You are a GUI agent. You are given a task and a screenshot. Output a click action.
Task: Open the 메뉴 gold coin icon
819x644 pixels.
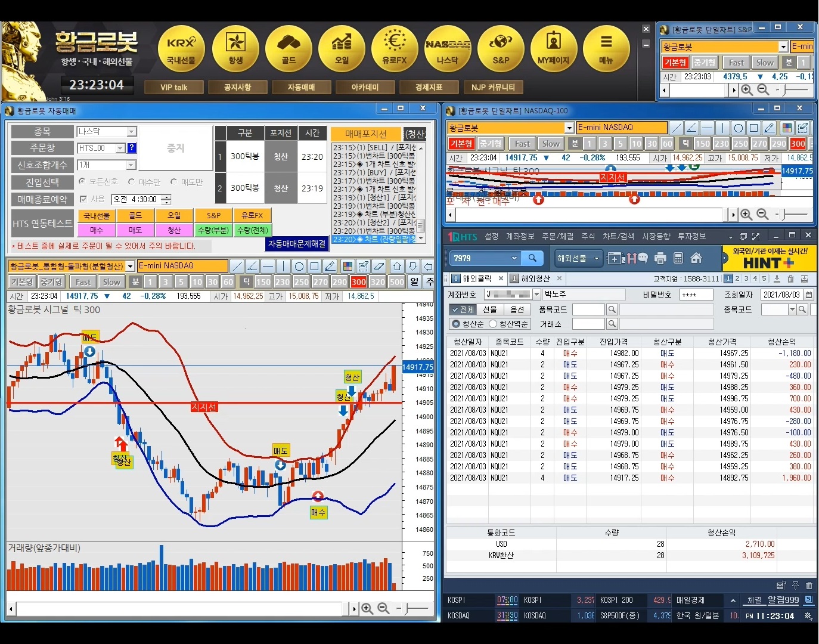606,49
